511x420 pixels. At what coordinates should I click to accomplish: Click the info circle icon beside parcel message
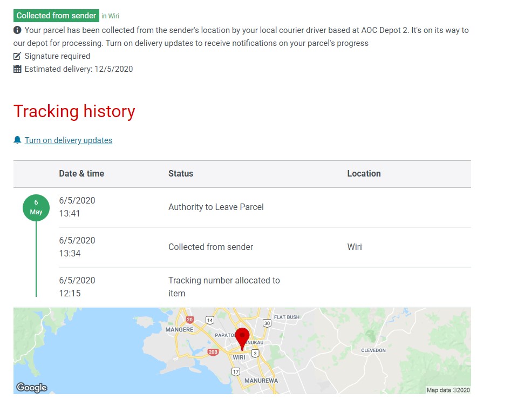click(x=18, y=30)
